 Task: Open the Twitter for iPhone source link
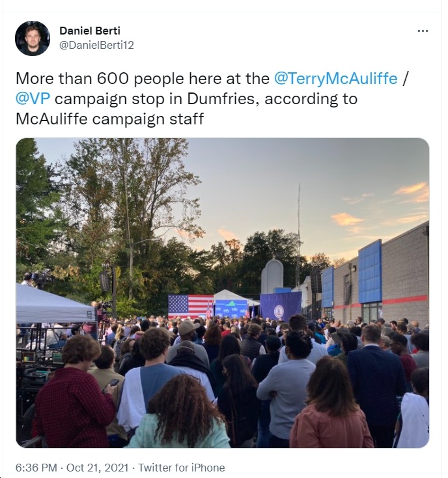coord(182,468)
